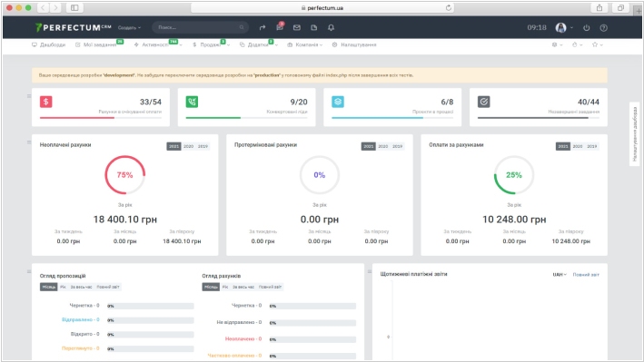Click the blue layers projects icon
The image size is (644, 362).
338,102
